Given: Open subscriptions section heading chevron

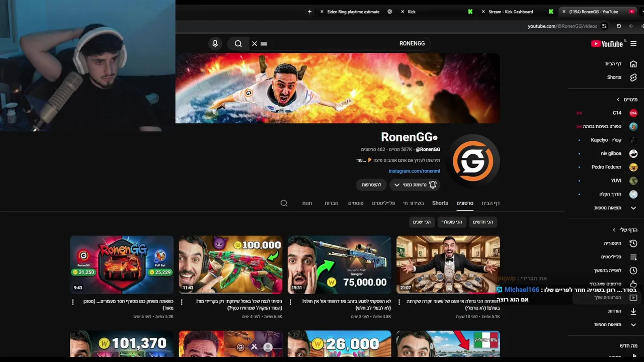Looking at the screenshot, I should [618, 100].
